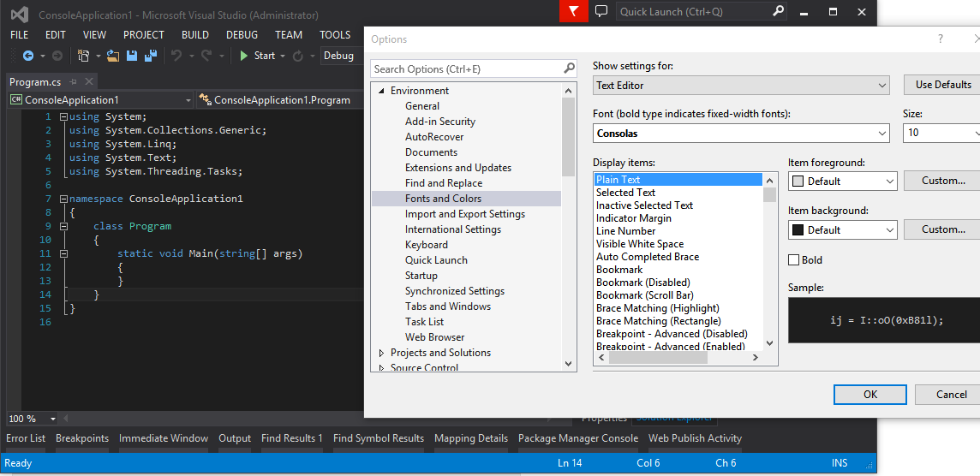Open the TEAM menu
This screenshot has height=476, width=980.
tap(289, 35)
